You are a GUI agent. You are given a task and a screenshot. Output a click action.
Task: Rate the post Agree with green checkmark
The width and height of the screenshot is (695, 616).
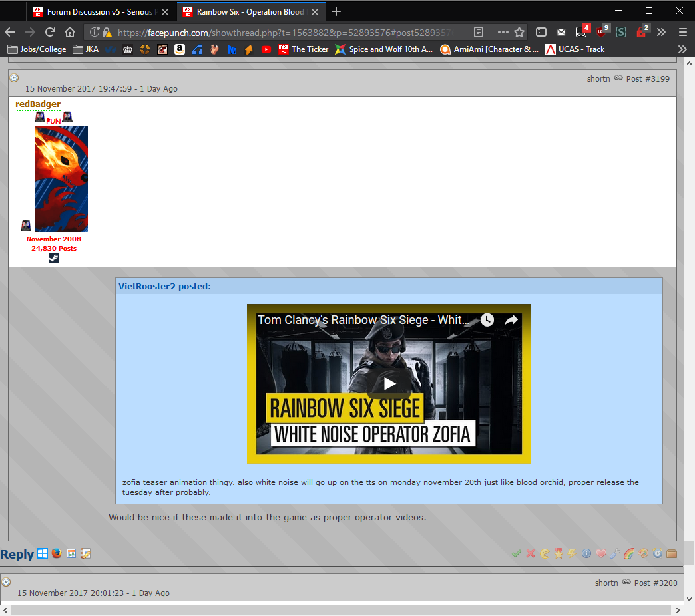[x=516, y=553]
